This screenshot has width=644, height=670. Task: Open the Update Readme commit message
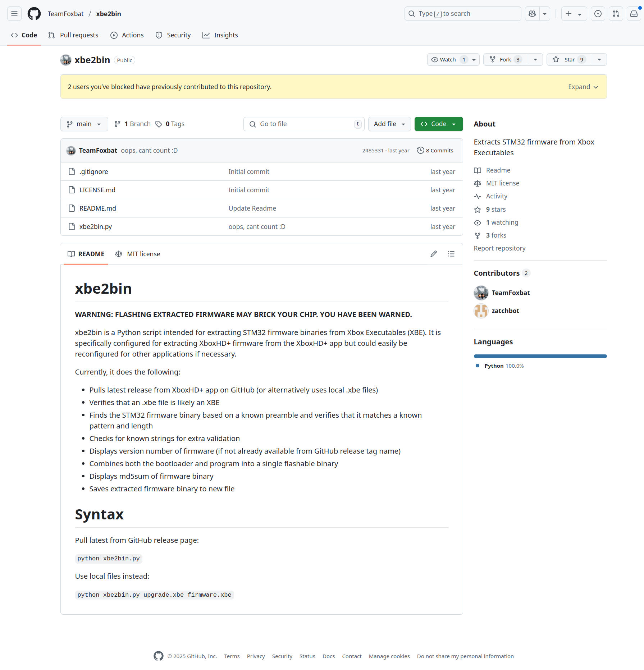click(252, 208)
